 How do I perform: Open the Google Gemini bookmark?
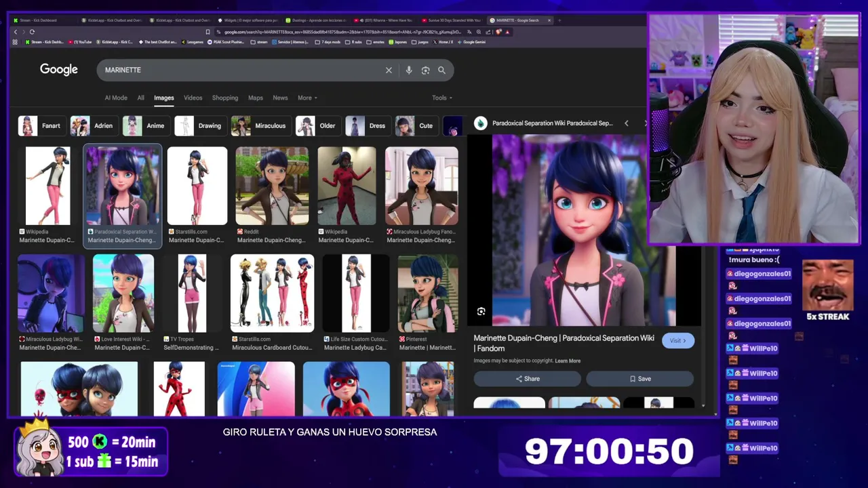coord(471,42)
